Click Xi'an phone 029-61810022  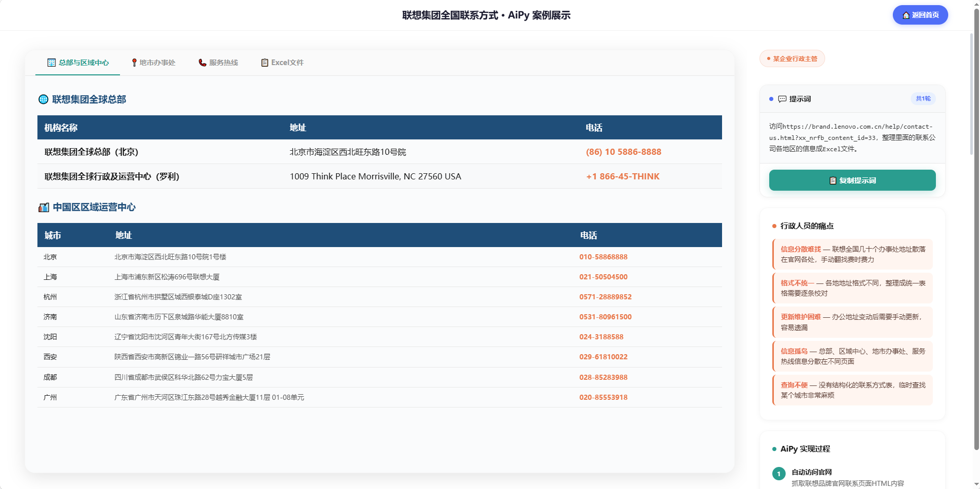[x=604, y=357]
